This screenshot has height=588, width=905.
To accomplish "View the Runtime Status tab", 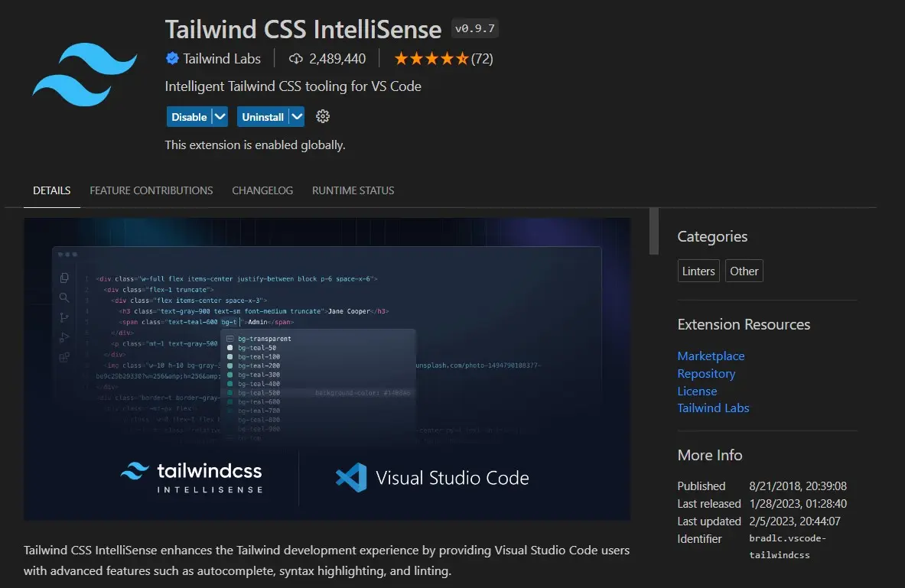I will click(353, 190).
